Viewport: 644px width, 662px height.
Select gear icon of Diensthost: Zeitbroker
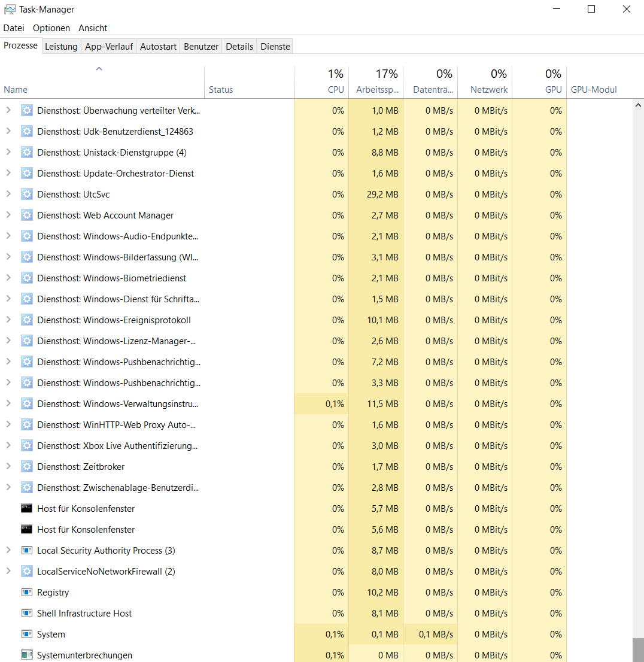click(26, 466)
